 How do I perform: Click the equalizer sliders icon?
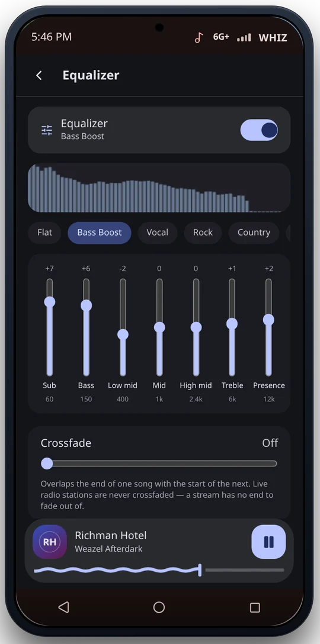[x=47, y=130]
